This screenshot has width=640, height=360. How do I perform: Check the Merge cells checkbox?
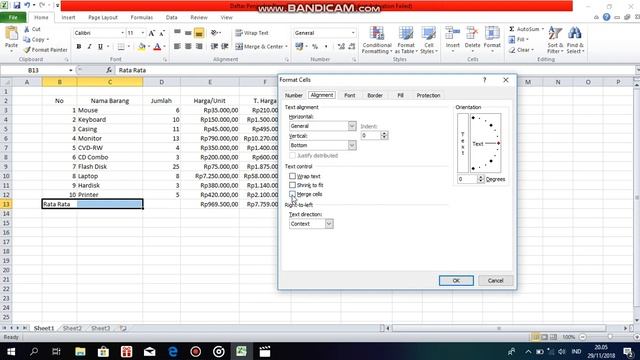click(x=292, y=194)
